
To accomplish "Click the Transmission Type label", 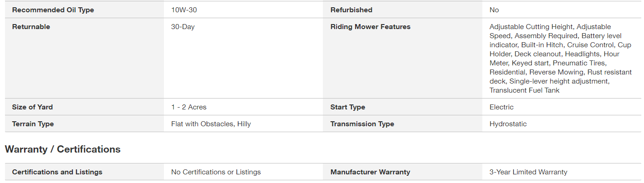I will pyautogui.click(x=362, y=124).
